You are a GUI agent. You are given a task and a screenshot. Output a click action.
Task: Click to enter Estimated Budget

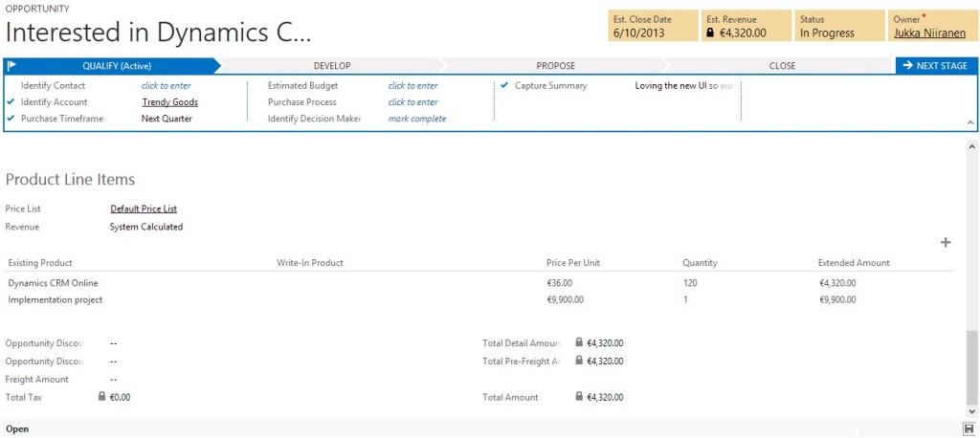(x=413, y=86)
